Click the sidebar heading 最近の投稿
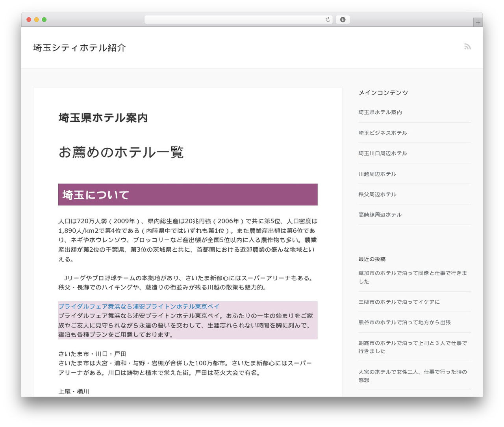The image size is (504, 427). coord(372,259)
